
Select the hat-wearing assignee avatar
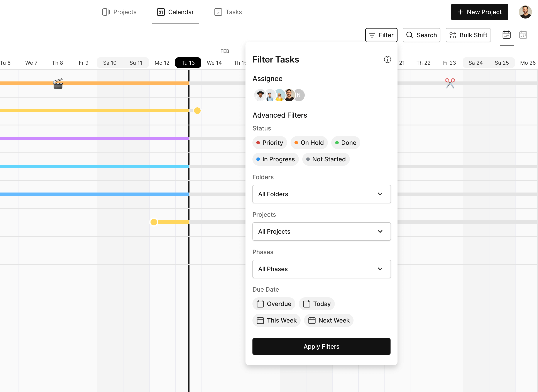[x=260, y=95]
